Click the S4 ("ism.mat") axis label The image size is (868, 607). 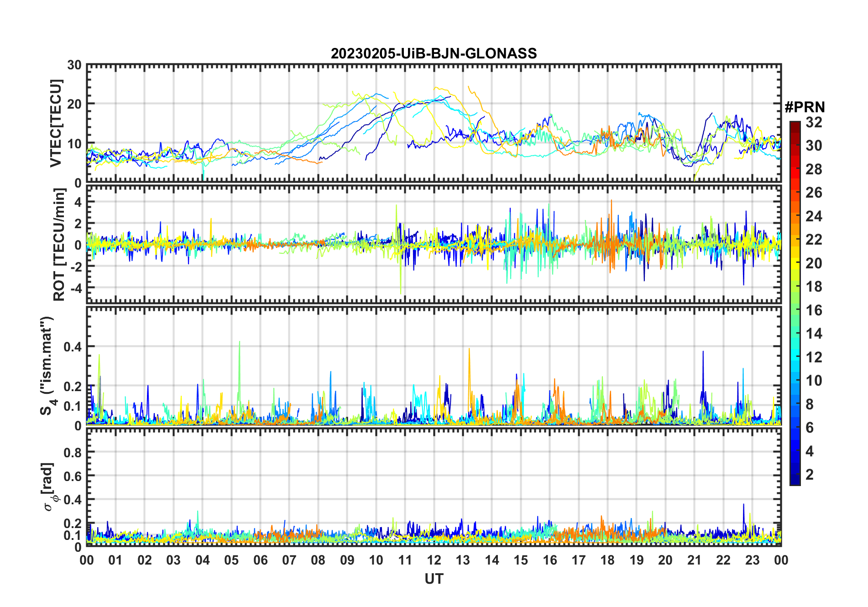coord(47,366)
